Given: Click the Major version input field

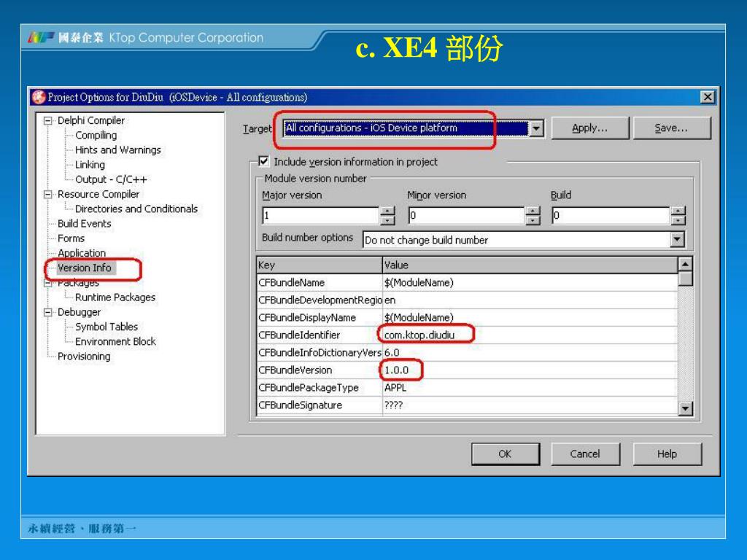Looking at the screenshot, I should (x=321, y=215).
